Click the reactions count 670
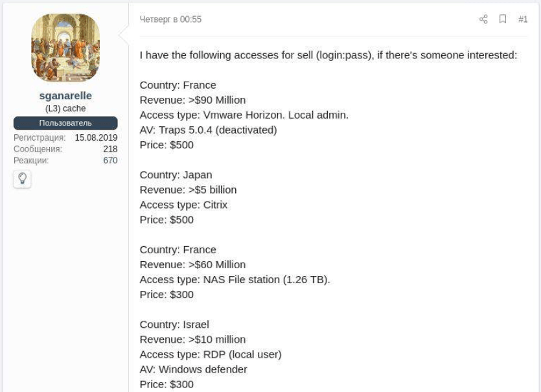Viewport: 541px width, 392px height. (x=110, y=160)
